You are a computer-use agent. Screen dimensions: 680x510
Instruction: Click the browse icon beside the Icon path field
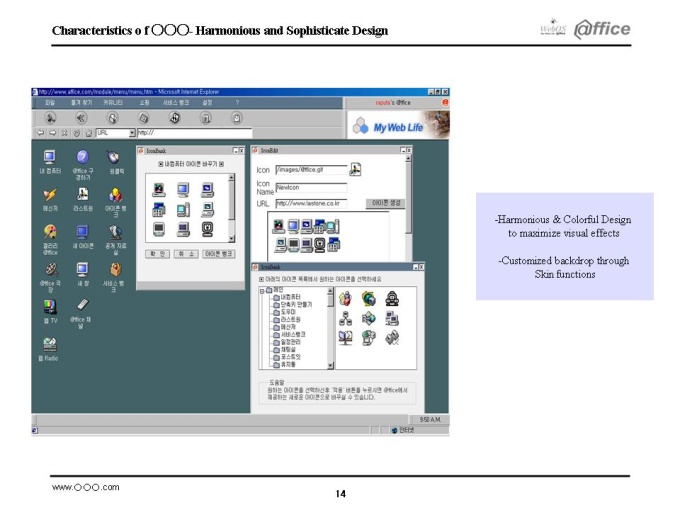click(355, 169)
